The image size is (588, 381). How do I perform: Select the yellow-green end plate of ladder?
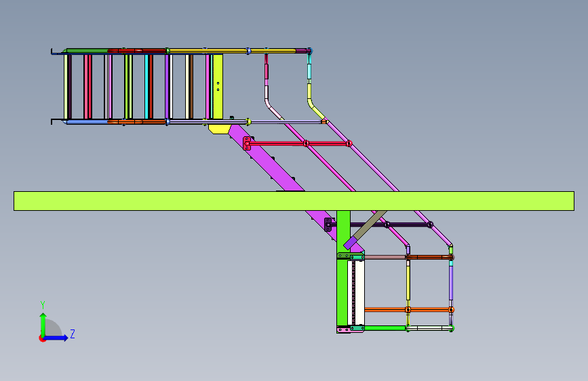[x=218, y=87]
